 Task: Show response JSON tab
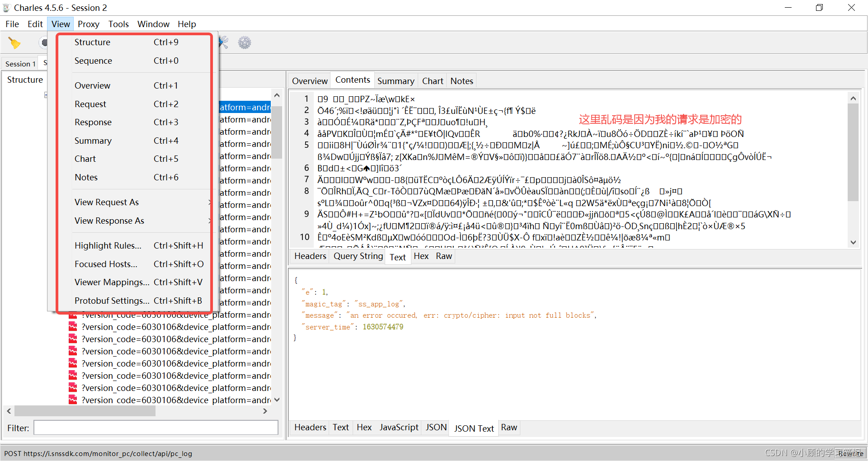tap(436, 427)
